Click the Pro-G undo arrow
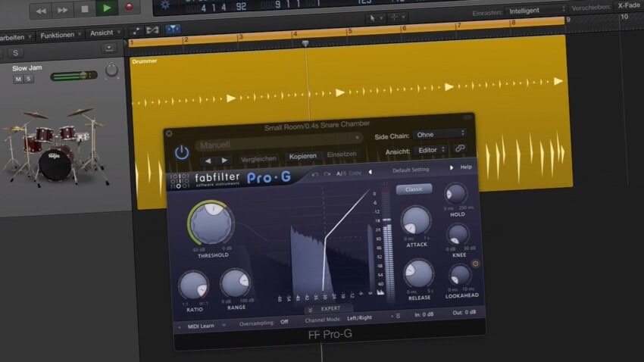Image resolution: width=644 pixels, height=362 pixels. click(x=315, y=174)
